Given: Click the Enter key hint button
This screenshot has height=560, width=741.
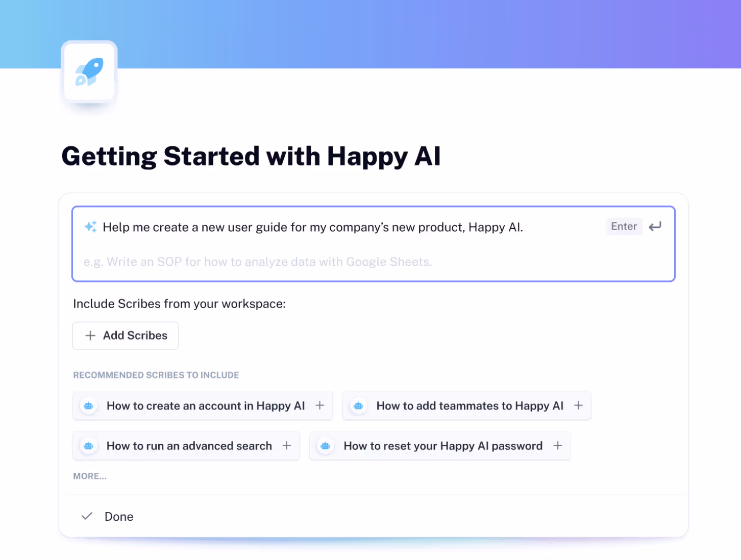Looking at the screenshot, I should pyautogui.click(x=624, y=226).
